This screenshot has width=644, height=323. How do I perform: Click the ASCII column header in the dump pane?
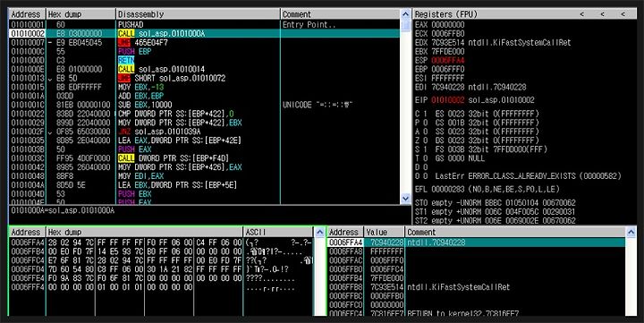coord(278,232)
